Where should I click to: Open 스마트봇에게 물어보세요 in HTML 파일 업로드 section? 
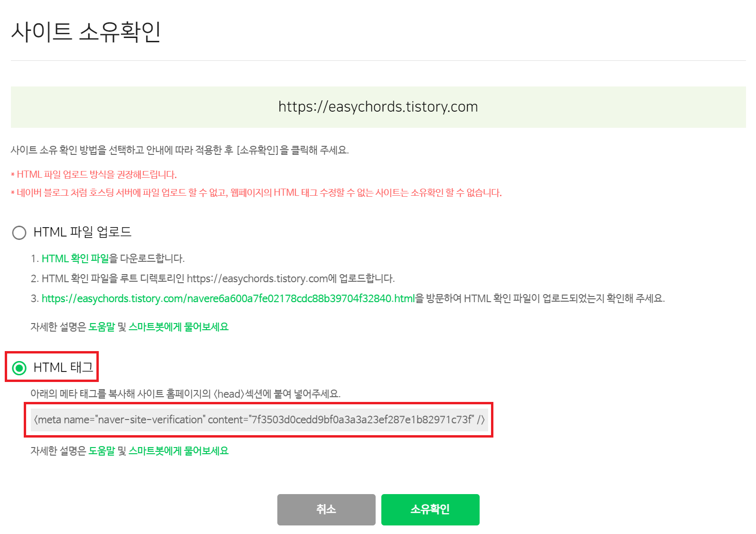pyautogui.click(x=179, y=327)
